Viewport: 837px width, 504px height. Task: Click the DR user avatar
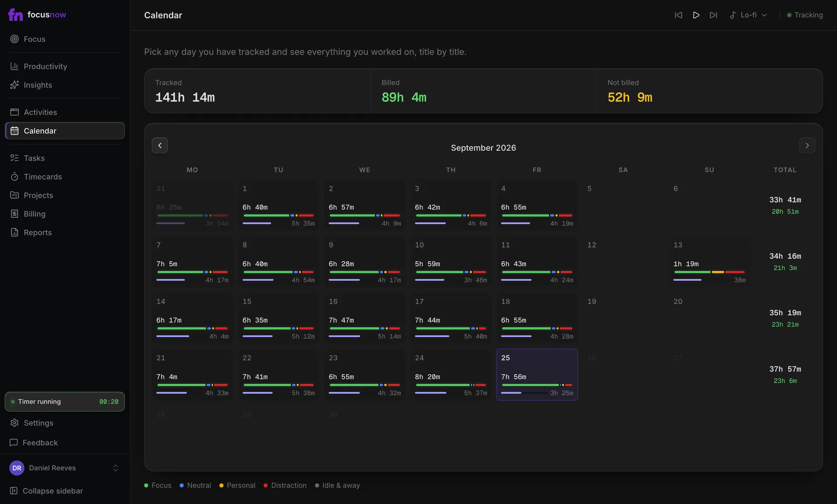pos(17,468)
